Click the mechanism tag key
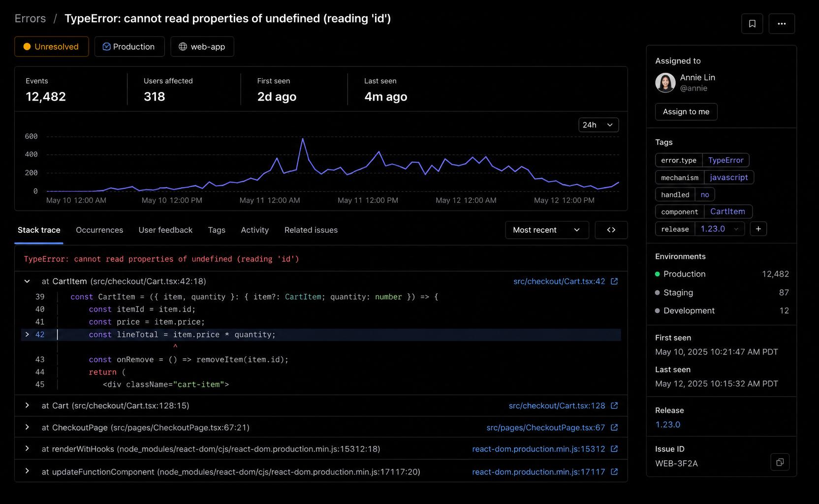Image resolution: width=819 pixels, height=504 pixels. [680, 177]
